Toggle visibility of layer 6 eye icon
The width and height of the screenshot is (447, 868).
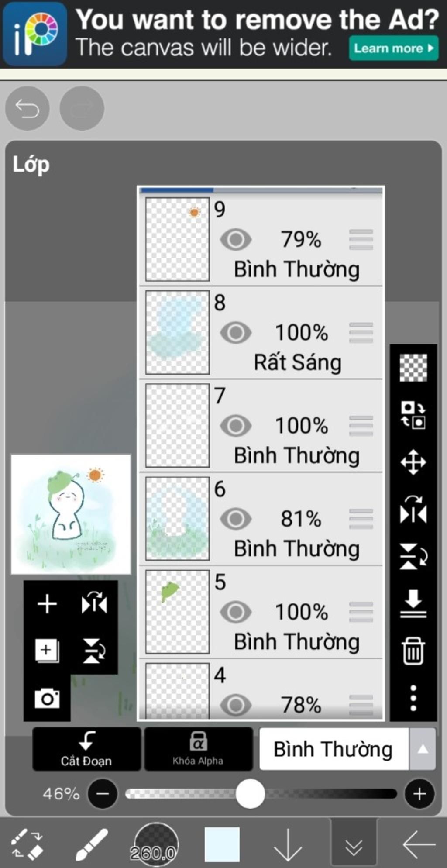click(x=236, y=519)
